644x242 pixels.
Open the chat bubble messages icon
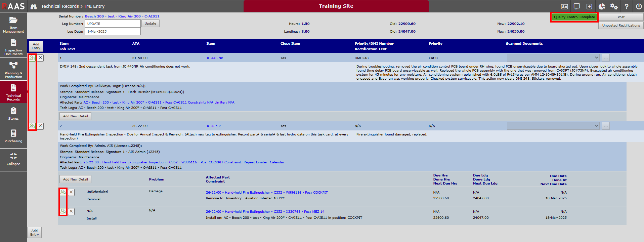coord(577,6)
